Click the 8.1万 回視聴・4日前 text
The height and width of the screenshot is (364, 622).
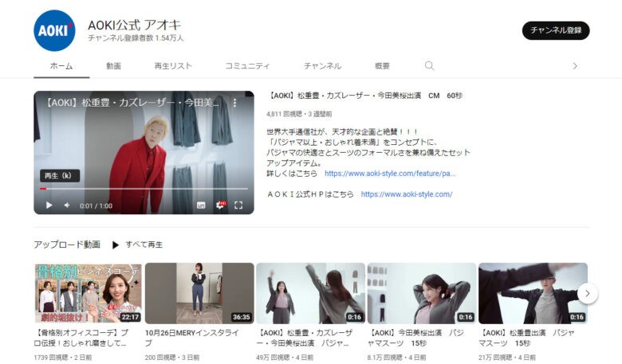point(396,358)
